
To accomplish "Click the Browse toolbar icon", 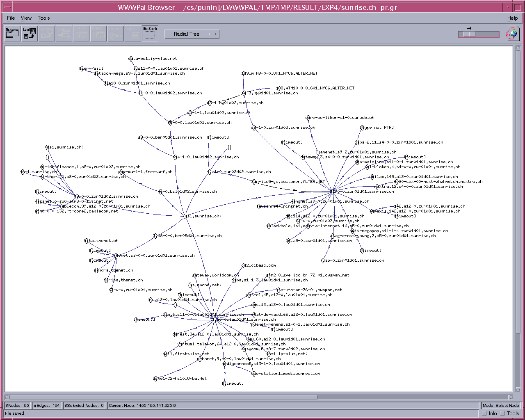I will 98,34.
